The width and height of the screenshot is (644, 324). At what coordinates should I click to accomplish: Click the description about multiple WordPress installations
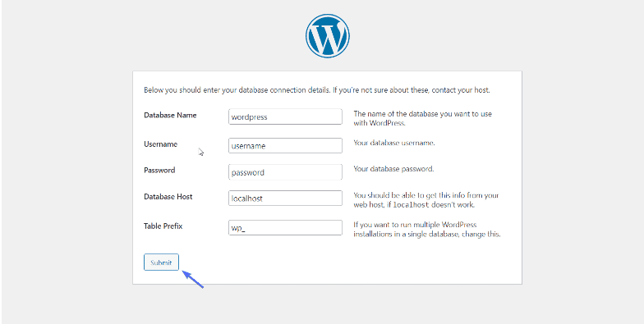[427, 230]
